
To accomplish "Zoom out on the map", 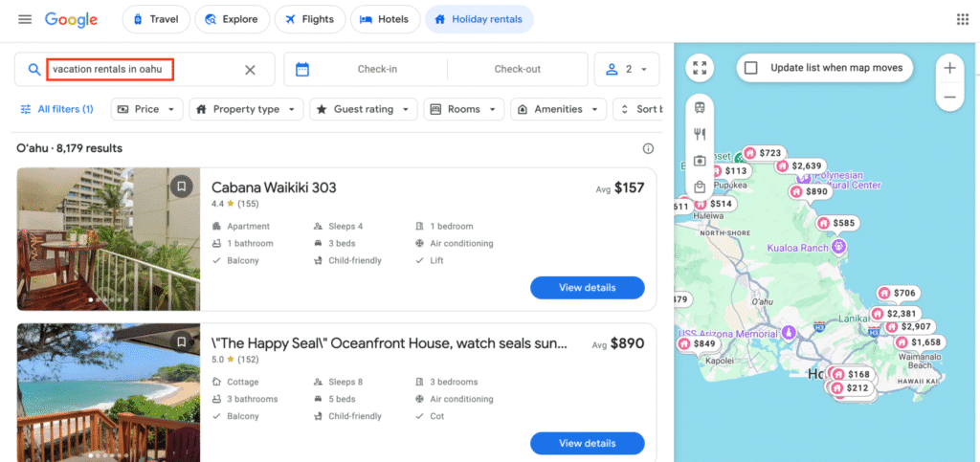I will (950, 98).
